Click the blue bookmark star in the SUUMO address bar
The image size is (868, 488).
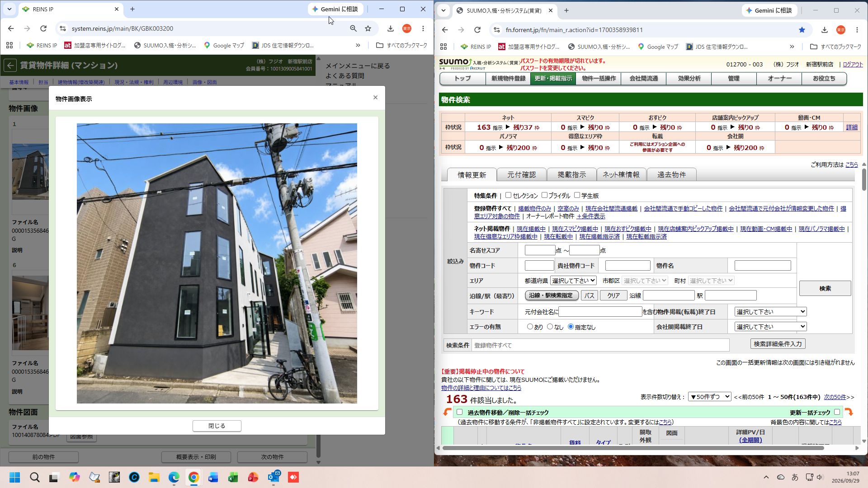[x=802, y=30]
